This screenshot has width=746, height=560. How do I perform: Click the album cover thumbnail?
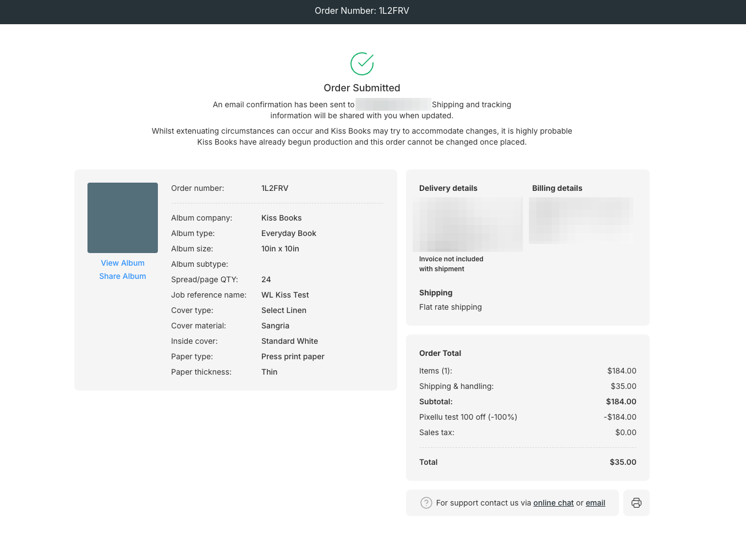(x=123, y=218)
